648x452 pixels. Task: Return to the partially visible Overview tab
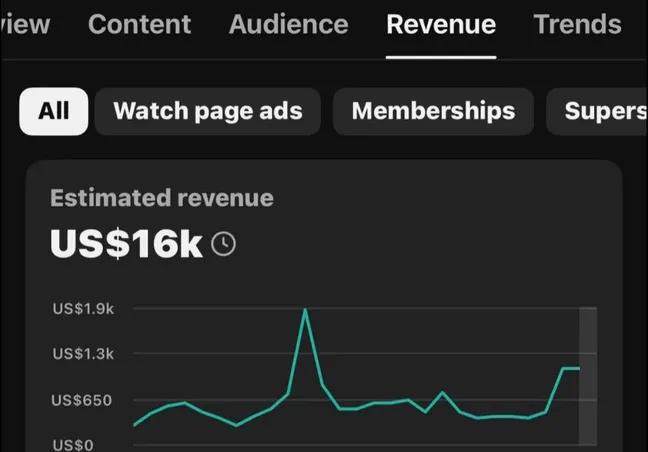(25, 24)
